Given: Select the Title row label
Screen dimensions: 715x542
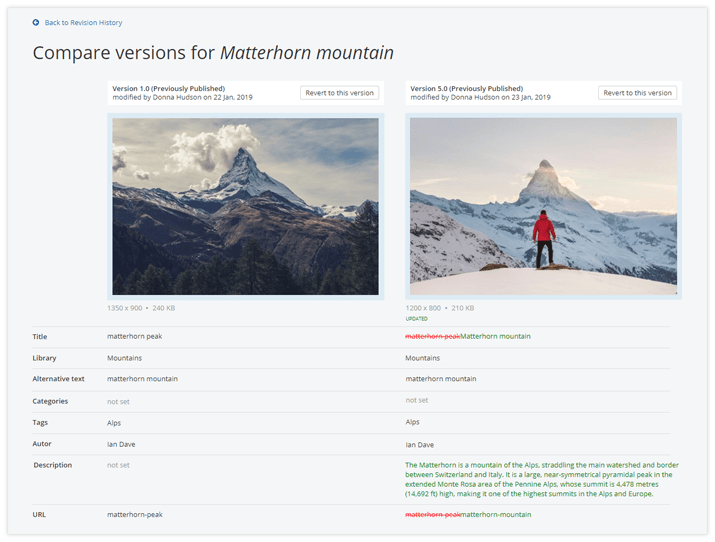Looking at the screenshot, I should pos(40,337).
